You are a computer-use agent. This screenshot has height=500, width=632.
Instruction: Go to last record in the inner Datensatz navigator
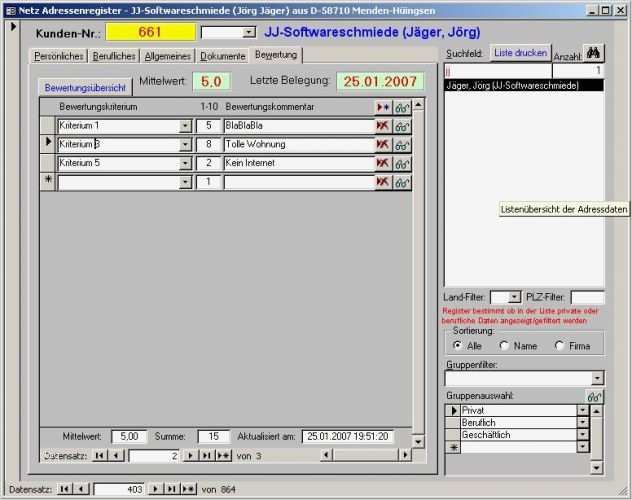pos(206,456)
